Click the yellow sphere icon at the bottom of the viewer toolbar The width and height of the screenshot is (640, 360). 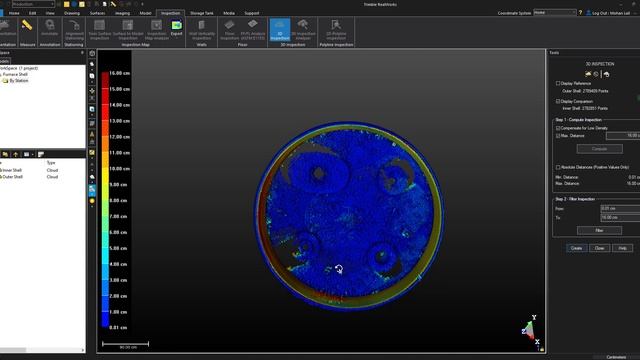click(92, 201)
